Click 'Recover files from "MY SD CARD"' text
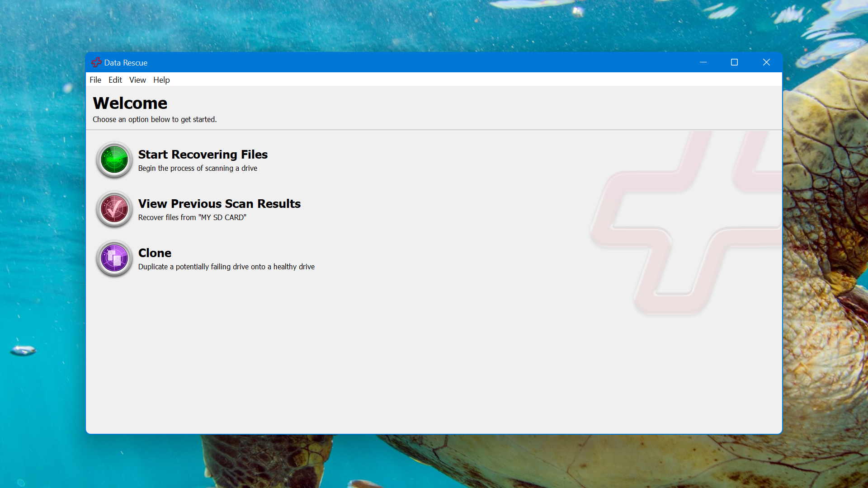 point(192,217)
